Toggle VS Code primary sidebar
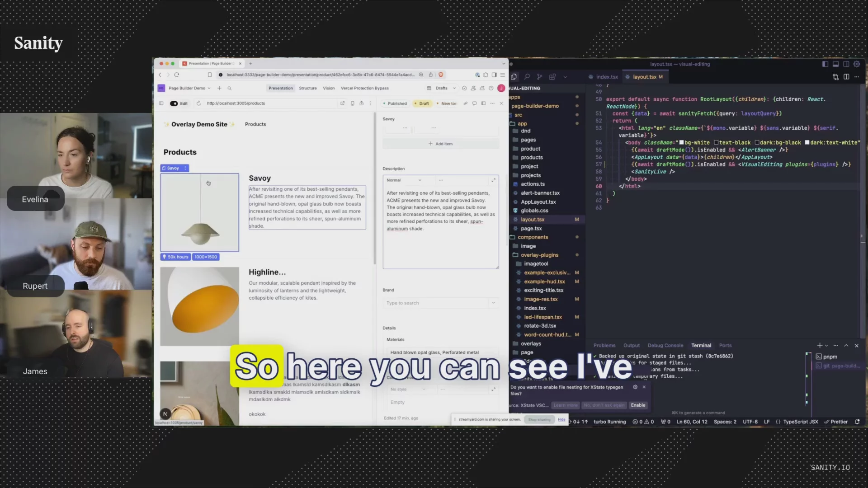 click(x=825, y=64)
